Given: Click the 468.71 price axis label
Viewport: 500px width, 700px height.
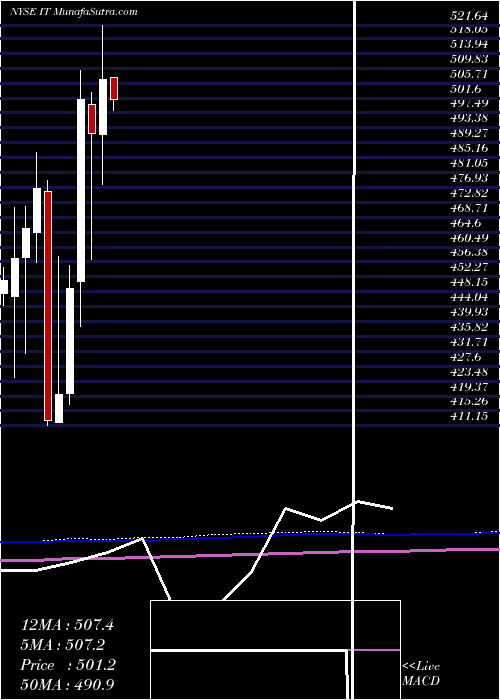Looking at the screenshot, I should (469, 208).
